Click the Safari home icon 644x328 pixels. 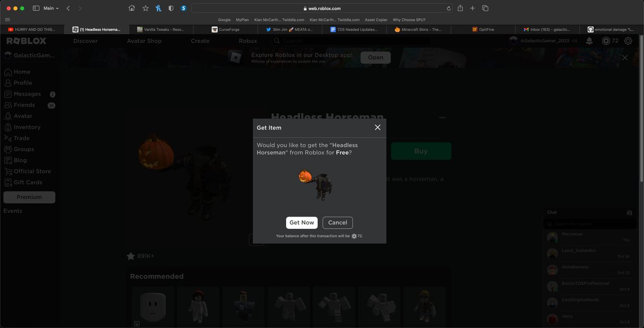[131, 8]
